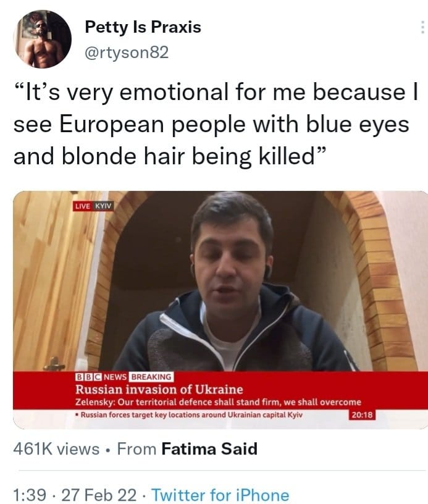Click the @rtyson82 handle

click(127, 52)
